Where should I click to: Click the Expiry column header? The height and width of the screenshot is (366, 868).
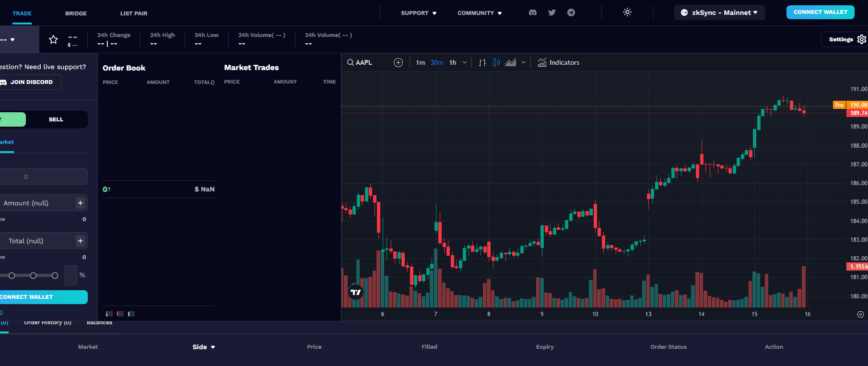545,347
